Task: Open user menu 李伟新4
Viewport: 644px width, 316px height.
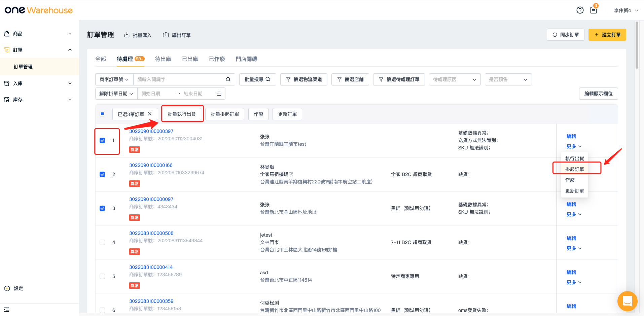Action: (626, 10)
